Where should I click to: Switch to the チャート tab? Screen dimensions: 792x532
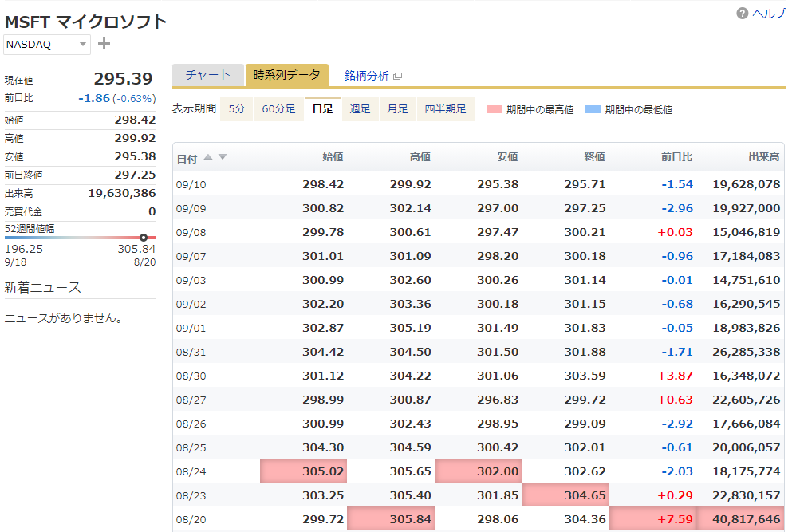[208, 75]
